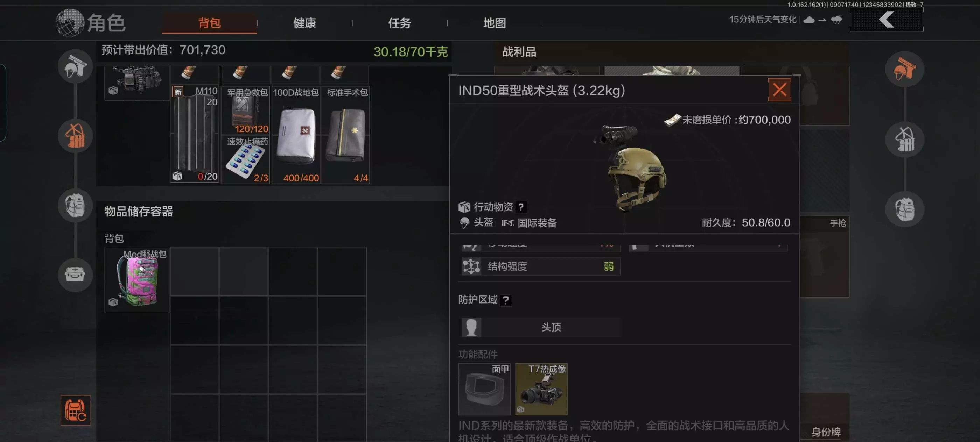Open the 地图 tab
The height and width of the screenshot is (442, 980).
point(495,23)
